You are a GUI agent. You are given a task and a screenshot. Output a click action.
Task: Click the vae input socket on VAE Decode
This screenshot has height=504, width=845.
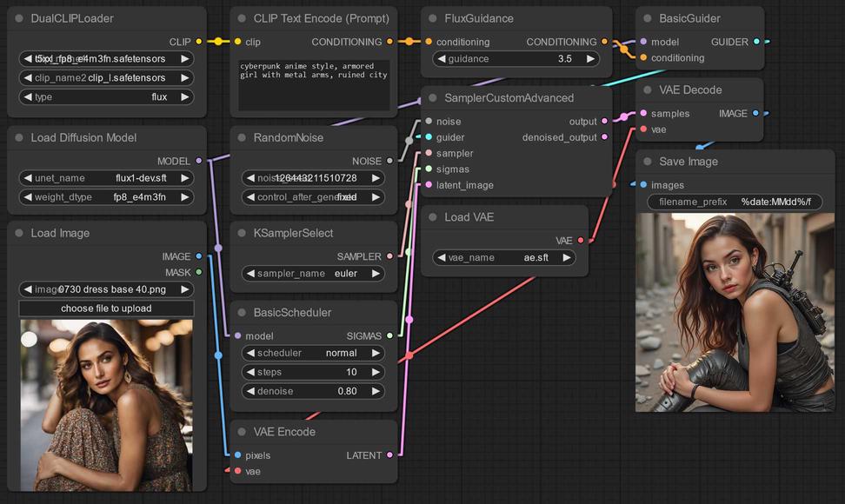click(643, 129)
